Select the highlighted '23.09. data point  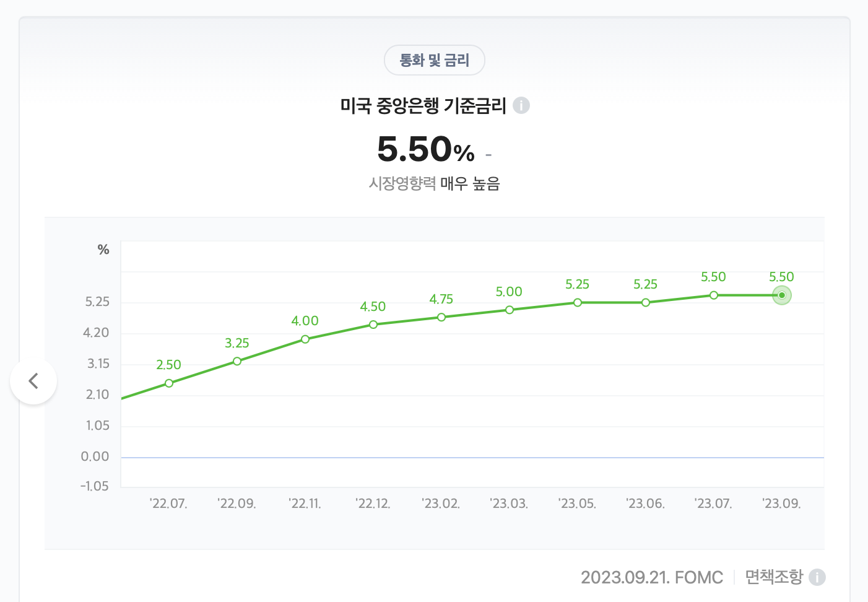pos(781,295)
